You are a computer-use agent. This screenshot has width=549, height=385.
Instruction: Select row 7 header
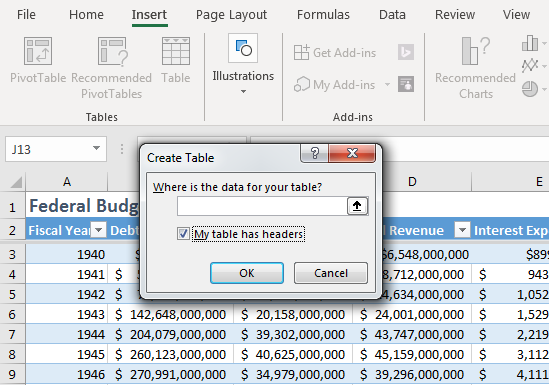(13, 334)
